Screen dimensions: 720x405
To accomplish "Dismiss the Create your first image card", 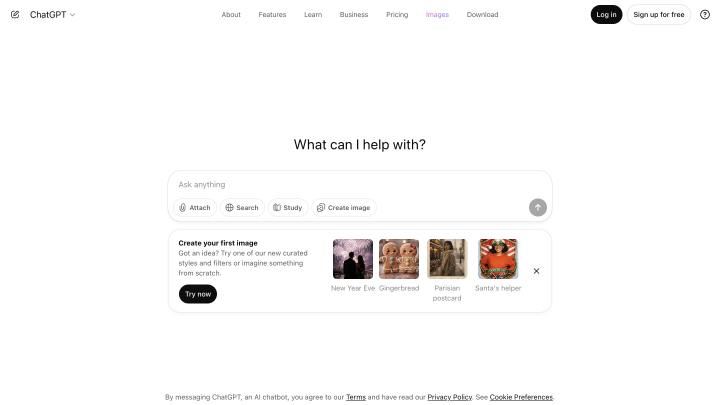I will click(536, 271).
